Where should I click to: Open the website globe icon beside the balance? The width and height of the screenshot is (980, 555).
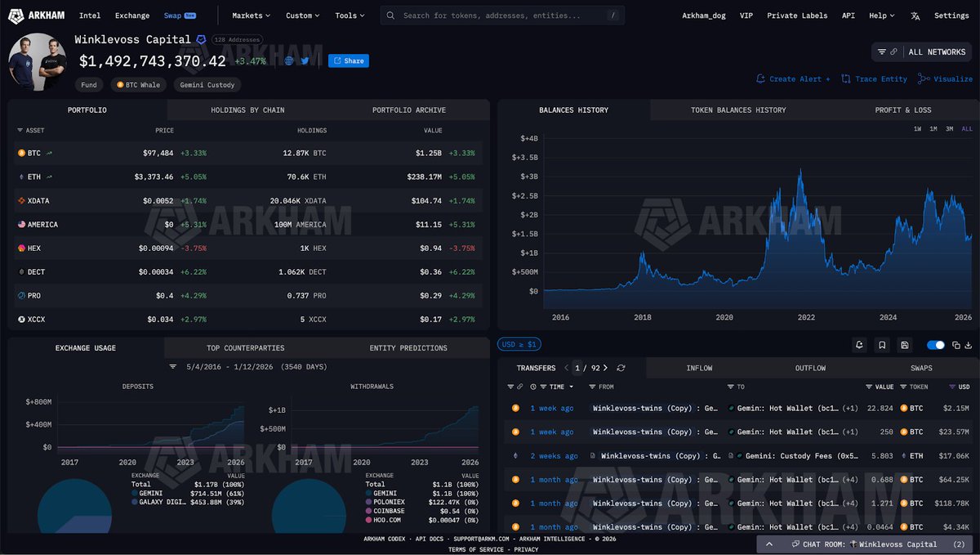[289, 60]
